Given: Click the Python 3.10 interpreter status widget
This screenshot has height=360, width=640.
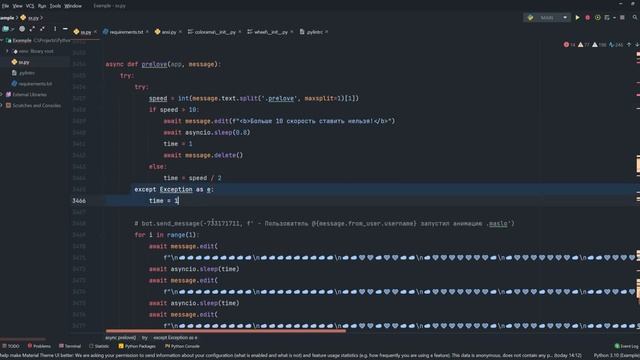Looking at the screenshot, I should [x=616, y=356].
